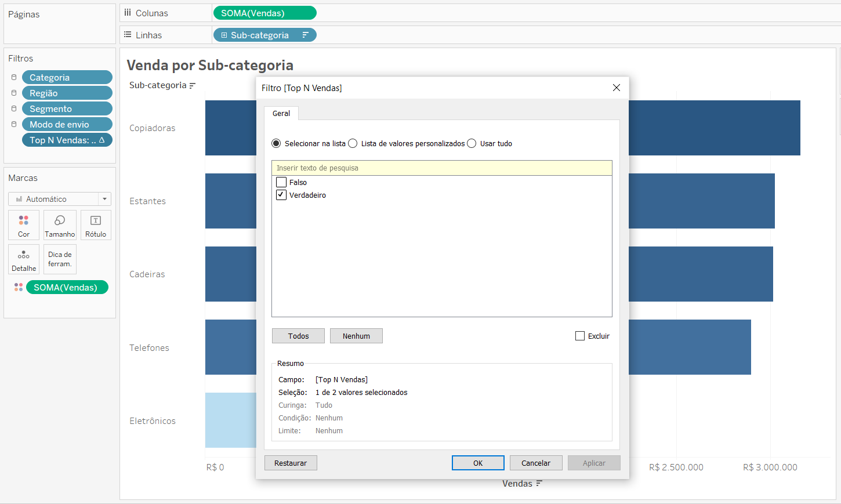
Task: Select the Modo de envio filter pill
Action: coord(67,124)
